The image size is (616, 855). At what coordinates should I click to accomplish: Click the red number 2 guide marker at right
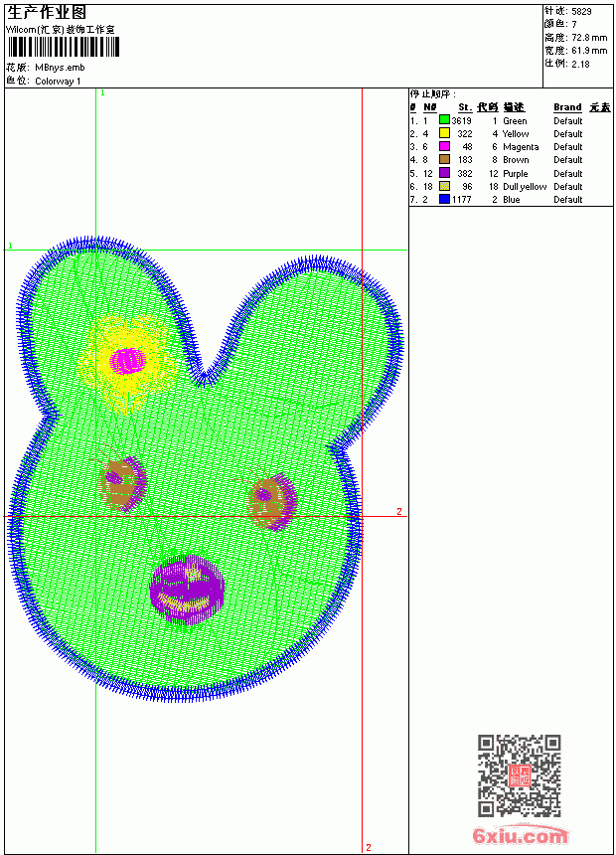tap(399, 511)
